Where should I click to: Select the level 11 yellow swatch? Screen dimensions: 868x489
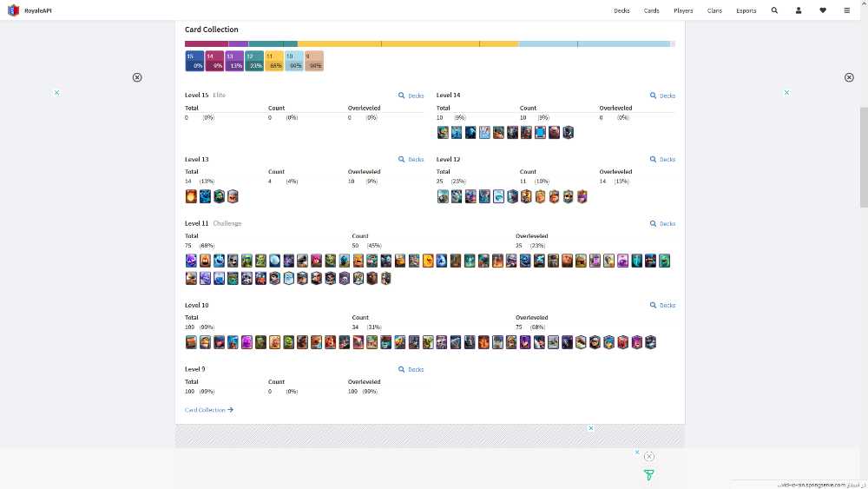[x=274, y=61]
